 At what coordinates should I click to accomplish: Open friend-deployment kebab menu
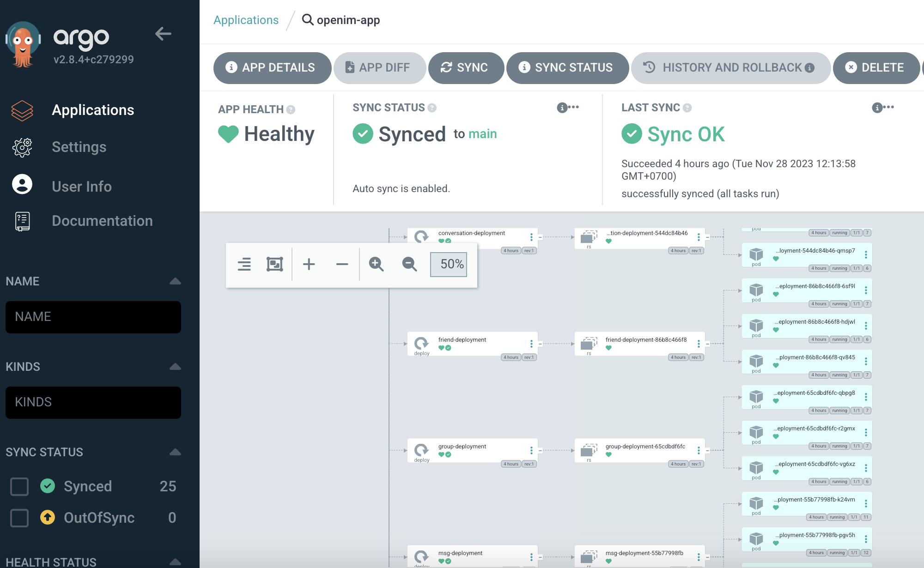click(x=531, y=344)
